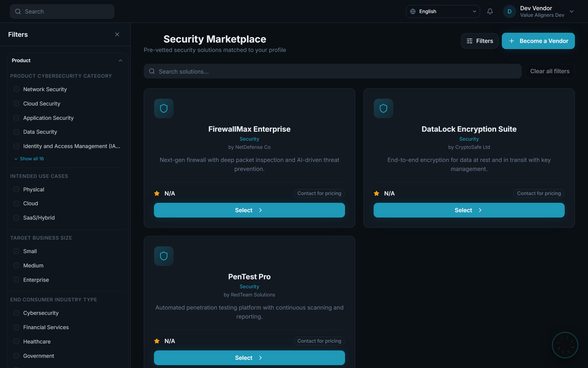Click vendor name by RedTeam Solutions
This screenshot has height=368, width=588.
point(249,295)
